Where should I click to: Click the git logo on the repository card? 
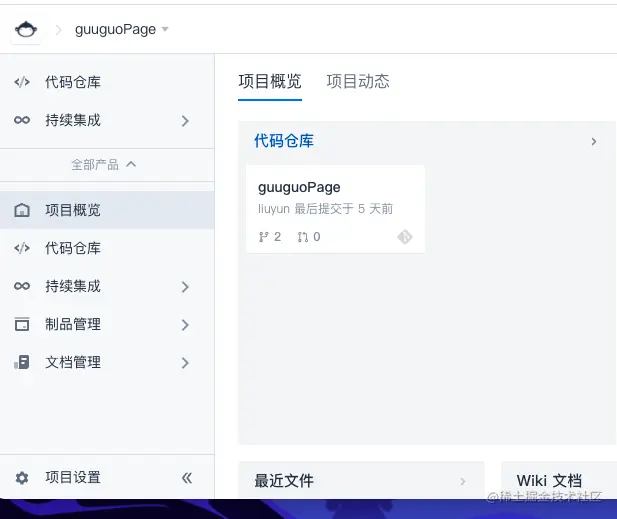pyautogui.click(x=405, y=237)
